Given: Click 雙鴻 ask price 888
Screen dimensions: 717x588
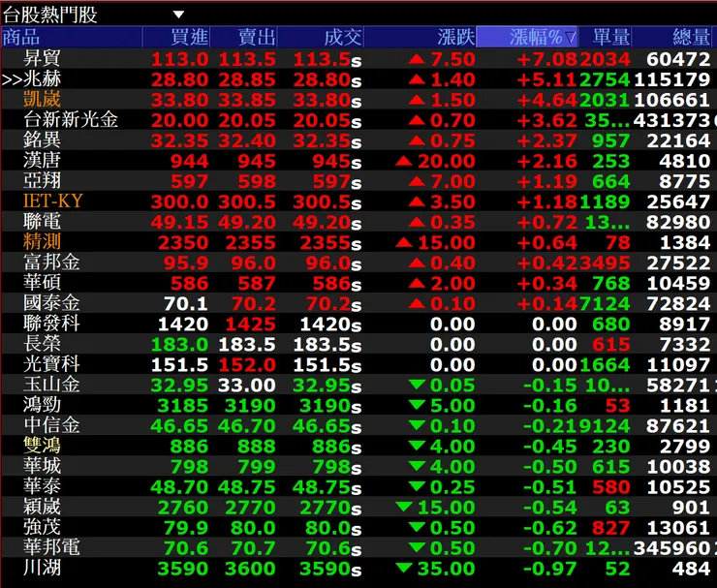Looking at the screenshot, I should (x=257, y=447).
